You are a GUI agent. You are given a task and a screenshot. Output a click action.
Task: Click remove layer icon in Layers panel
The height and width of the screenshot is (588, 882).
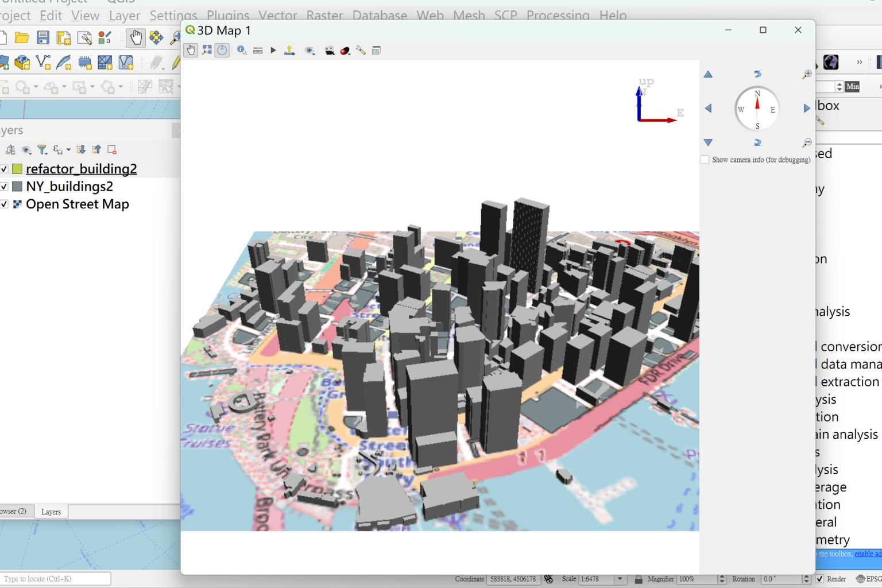tap(112, 149)
